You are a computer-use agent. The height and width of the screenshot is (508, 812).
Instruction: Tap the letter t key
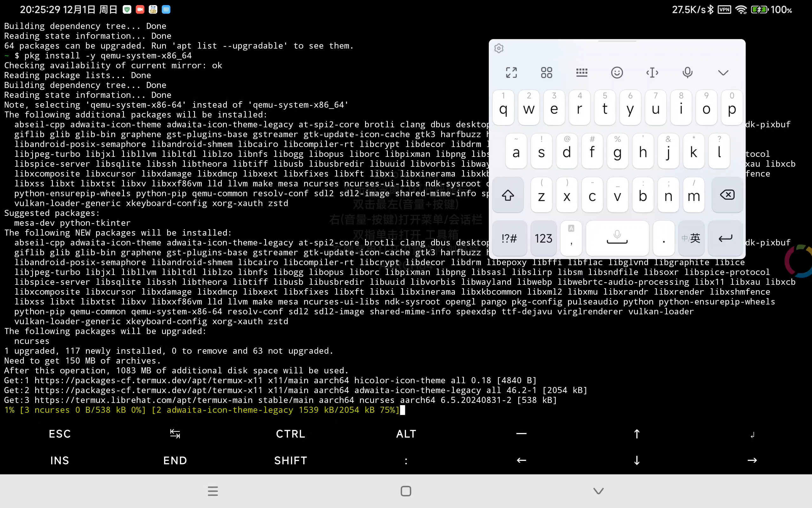click(605, 108)
